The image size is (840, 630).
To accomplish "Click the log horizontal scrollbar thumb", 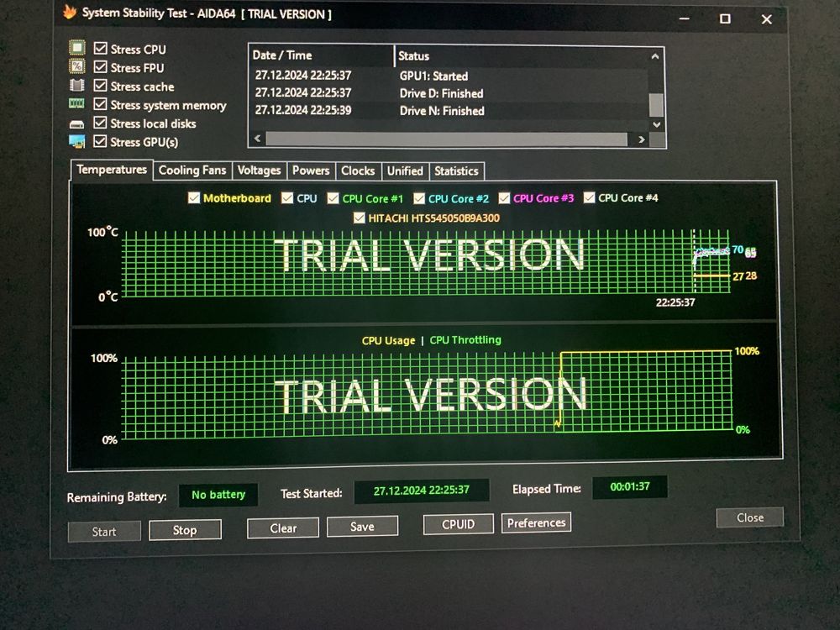I will tap(447, 139).
